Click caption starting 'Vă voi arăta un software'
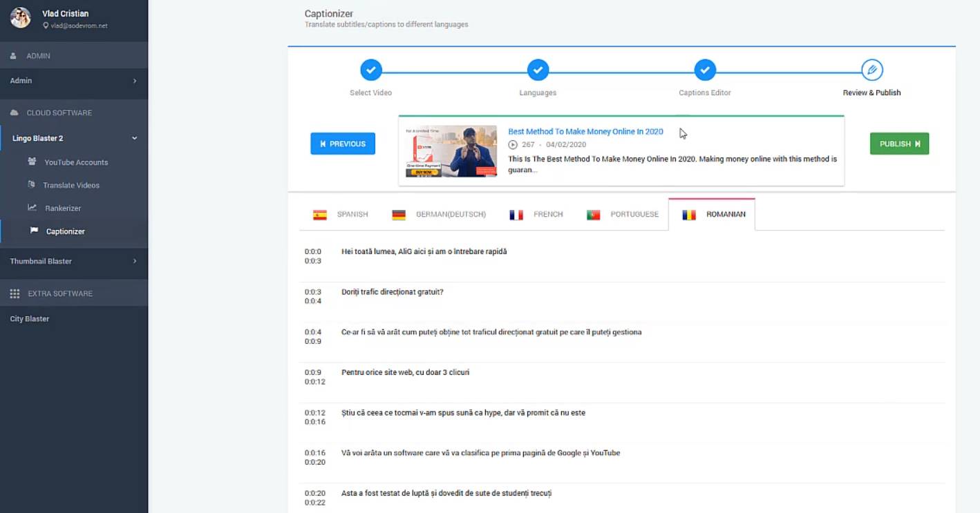This screenshot has height=513, width=980. click(x=480, y=453)
